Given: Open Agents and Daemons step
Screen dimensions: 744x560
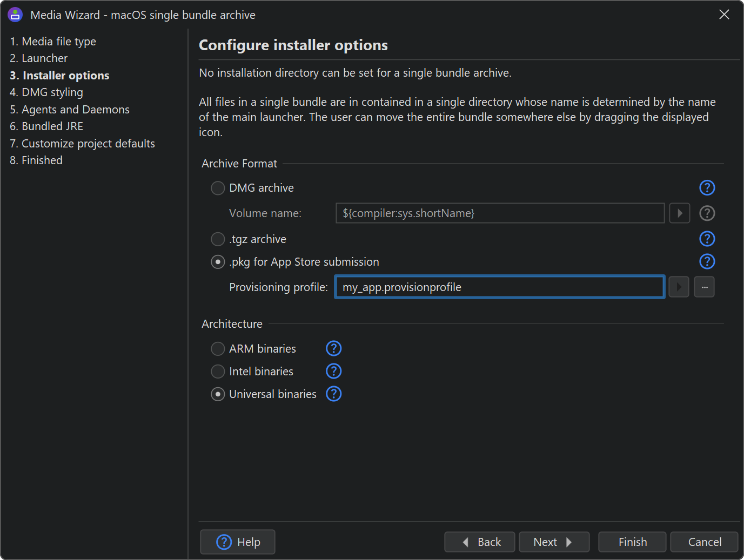Looking at the screenshot, I should pyautogui.click(x=70, y=110).
